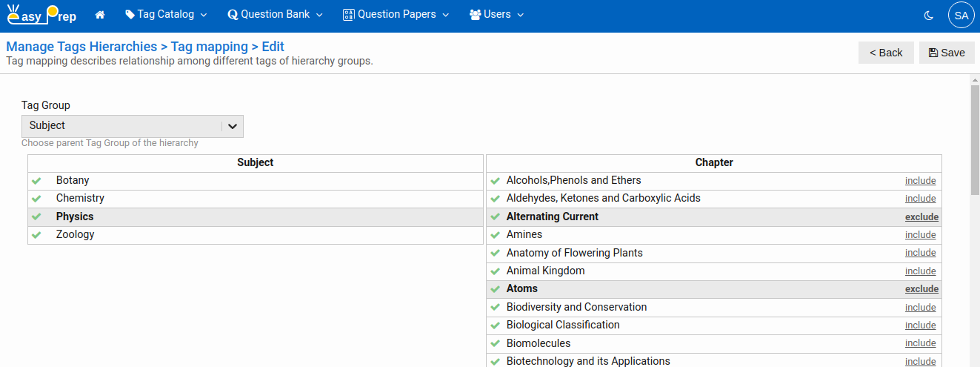Click the EasyPrep logo
The image size is (980, 367).
pos(41,15)
